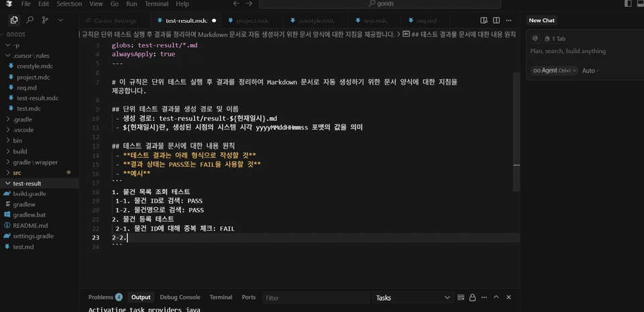Open the Go menu
The width and height of the screenshot is (644, 312).
point(115,4)
